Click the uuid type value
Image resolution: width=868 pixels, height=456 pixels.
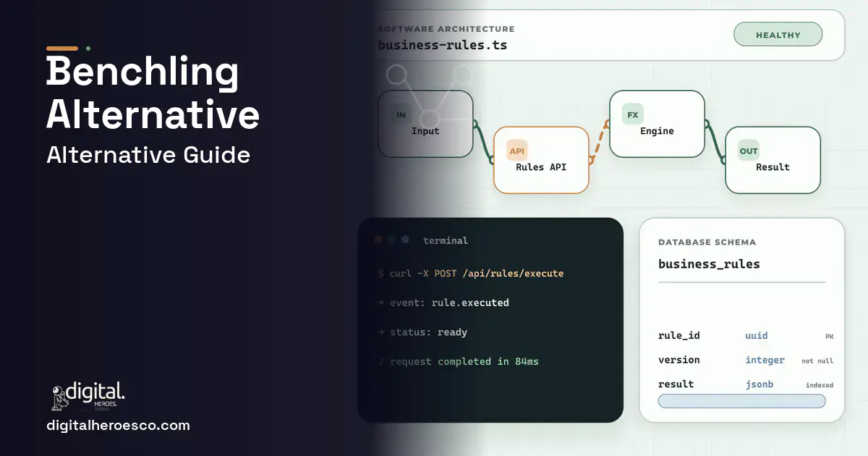(x=757, y=336)
